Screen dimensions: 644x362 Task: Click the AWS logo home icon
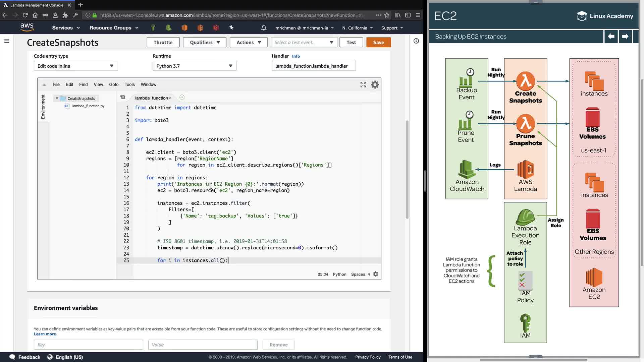[27, 27]
